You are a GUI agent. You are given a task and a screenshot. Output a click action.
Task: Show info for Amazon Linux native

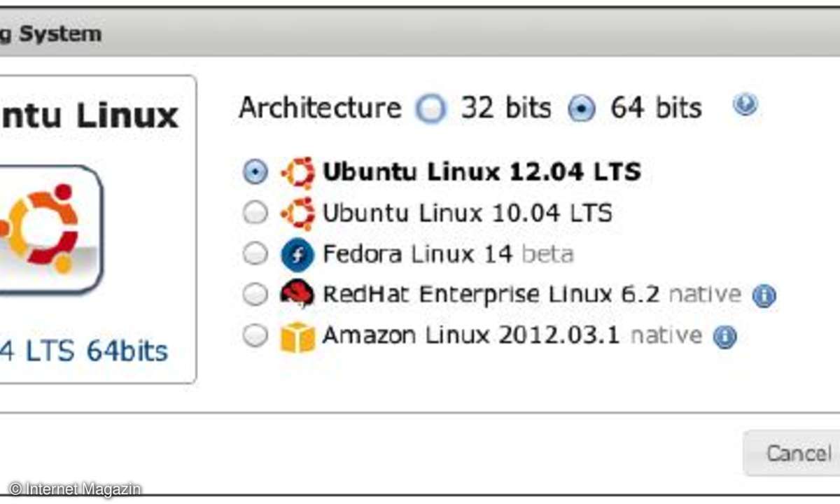pos(724,337)
